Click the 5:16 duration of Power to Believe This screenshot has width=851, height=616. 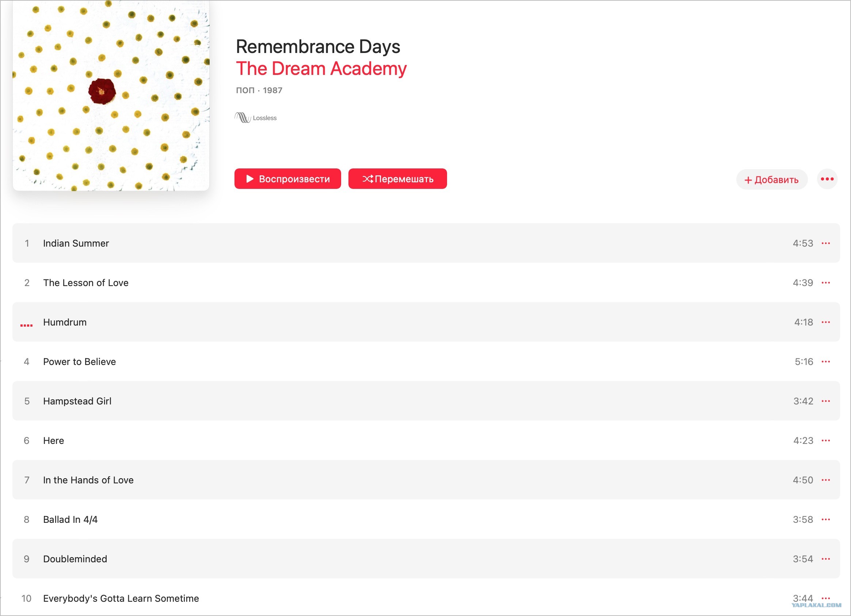click(804, 361)
